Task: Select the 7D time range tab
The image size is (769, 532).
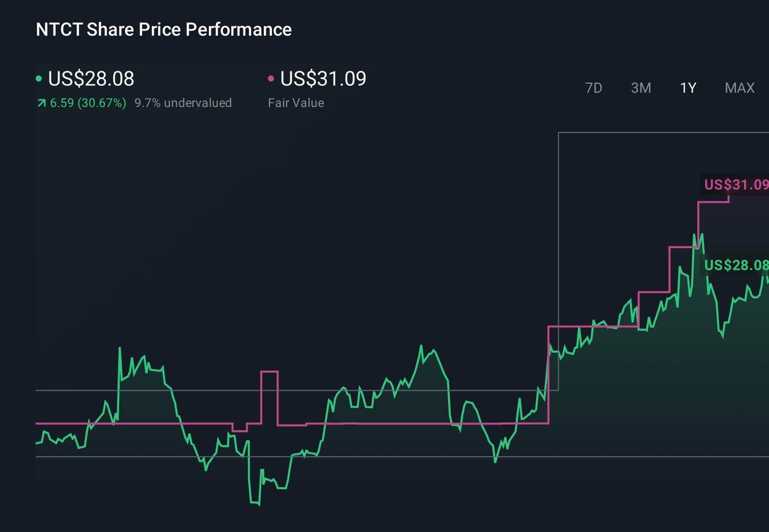Action: (x=593, y=88)
